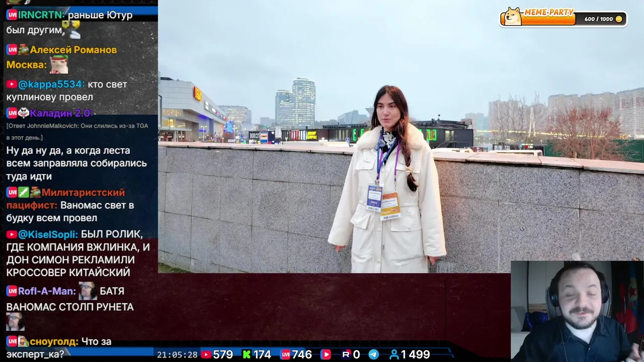644x362 pixels.
Task: Click the emote below ВАНОМАС СТОЛП РУНЕТА
Action: tap(15, 322)
